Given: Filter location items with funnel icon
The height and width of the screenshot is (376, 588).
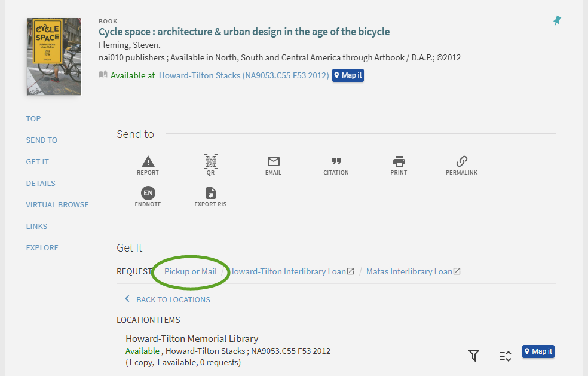Looking at the screenshot, I should point(474,356).
